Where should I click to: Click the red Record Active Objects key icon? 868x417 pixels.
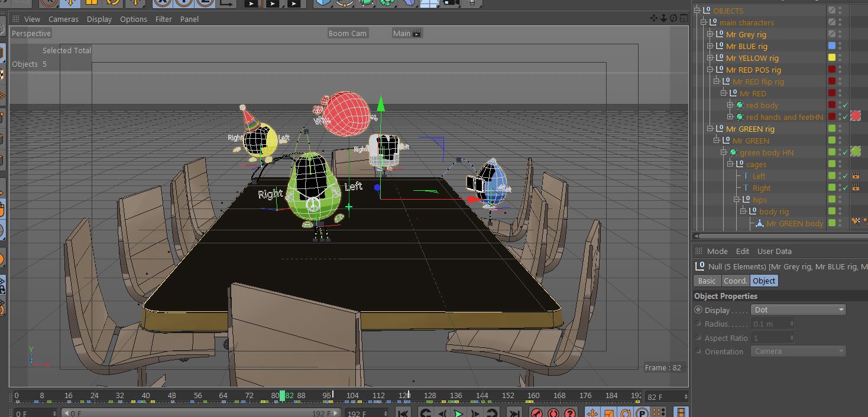point(536,413)
